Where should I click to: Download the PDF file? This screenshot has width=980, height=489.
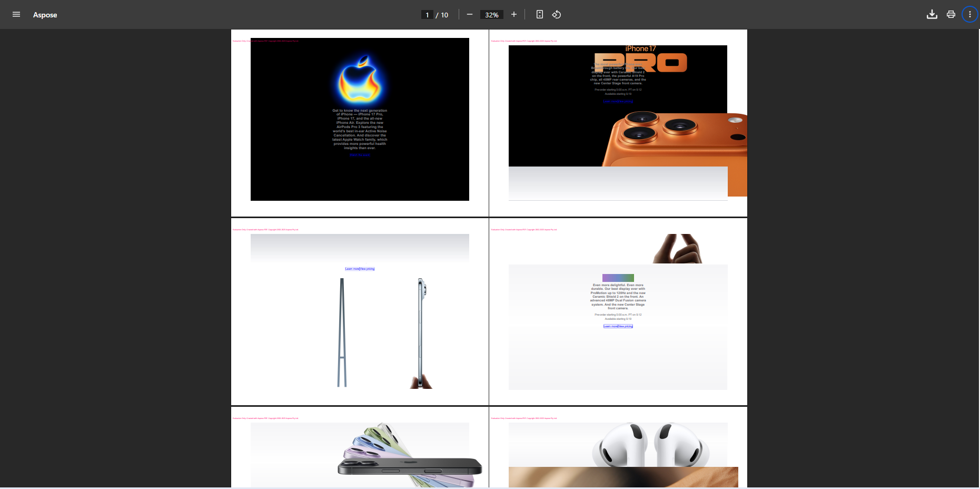(x=932, y=15)
